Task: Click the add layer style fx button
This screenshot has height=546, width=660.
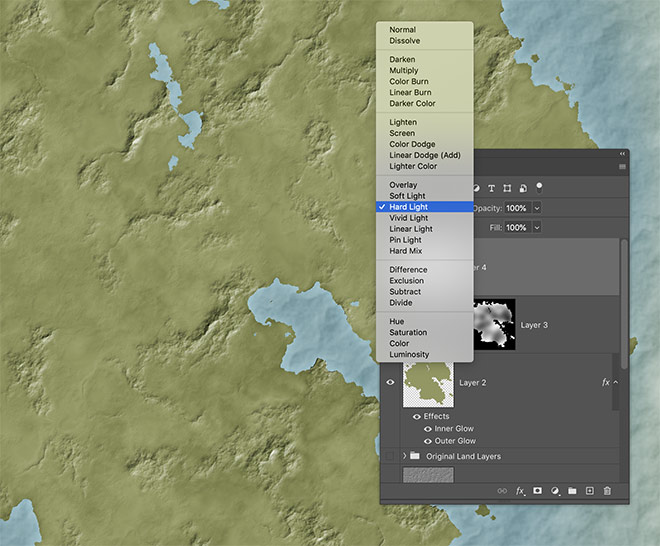Action: (x=520, y=491)
